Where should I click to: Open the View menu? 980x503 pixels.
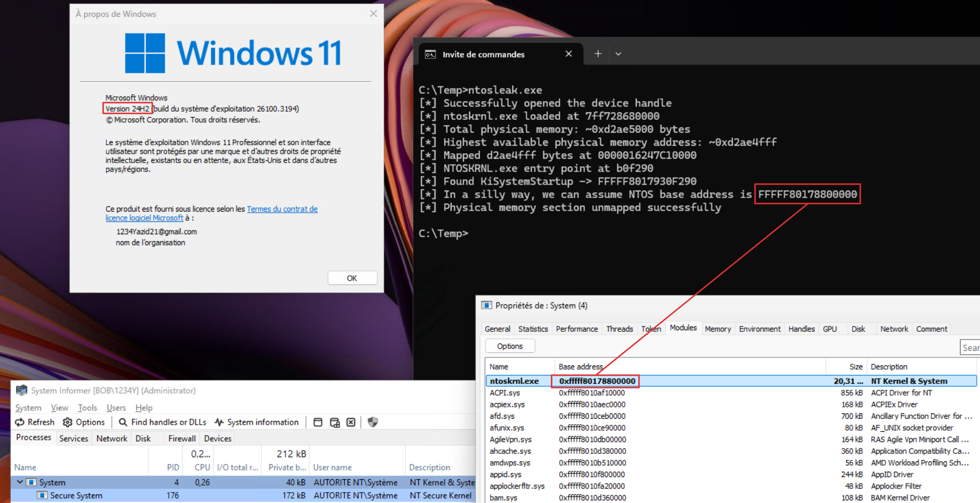(x=59, y=407)
